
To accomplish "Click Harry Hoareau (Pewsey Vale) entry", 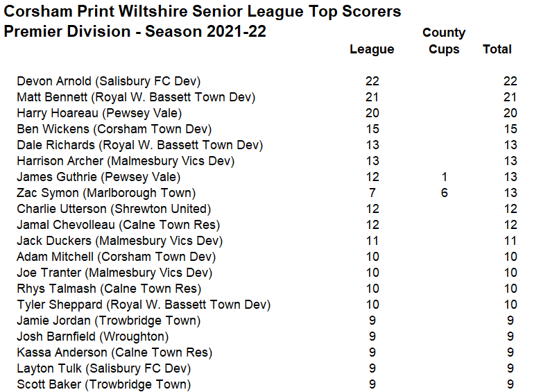I will point(99,114).
